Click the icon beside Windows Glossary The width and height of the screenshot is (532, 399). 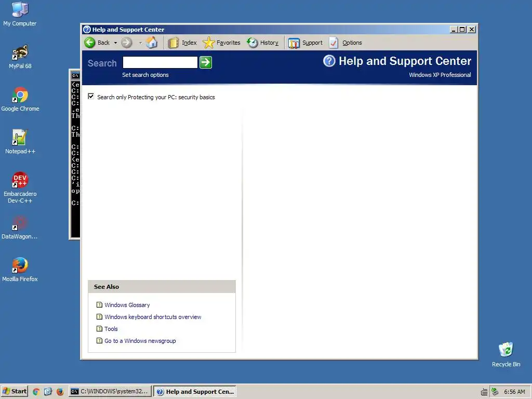[x=99, y=304]
